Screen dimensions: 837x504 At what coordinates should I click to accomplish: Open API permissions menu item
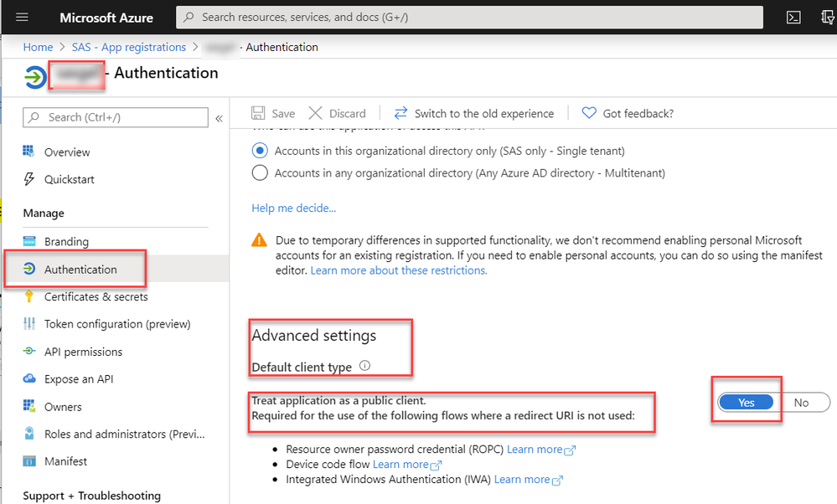pyautogui.click(x=83, y=352)
